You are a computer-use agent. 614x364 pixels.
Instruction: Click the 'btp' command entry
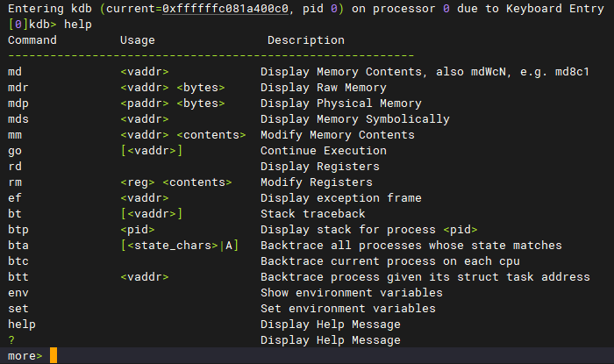[18, 229]
